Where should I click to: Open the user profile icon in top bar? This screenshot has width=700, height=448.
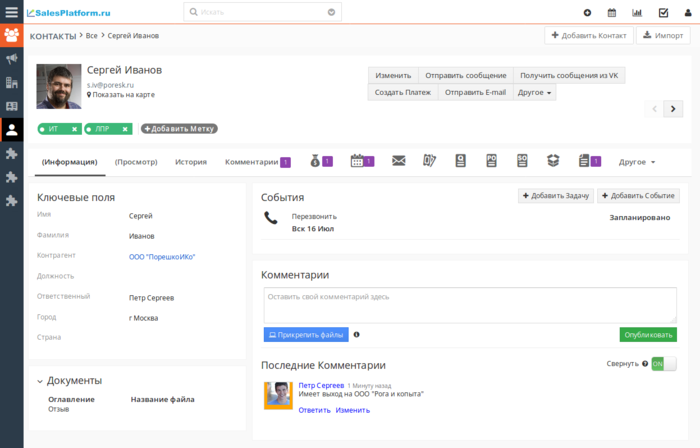point(688,12)
